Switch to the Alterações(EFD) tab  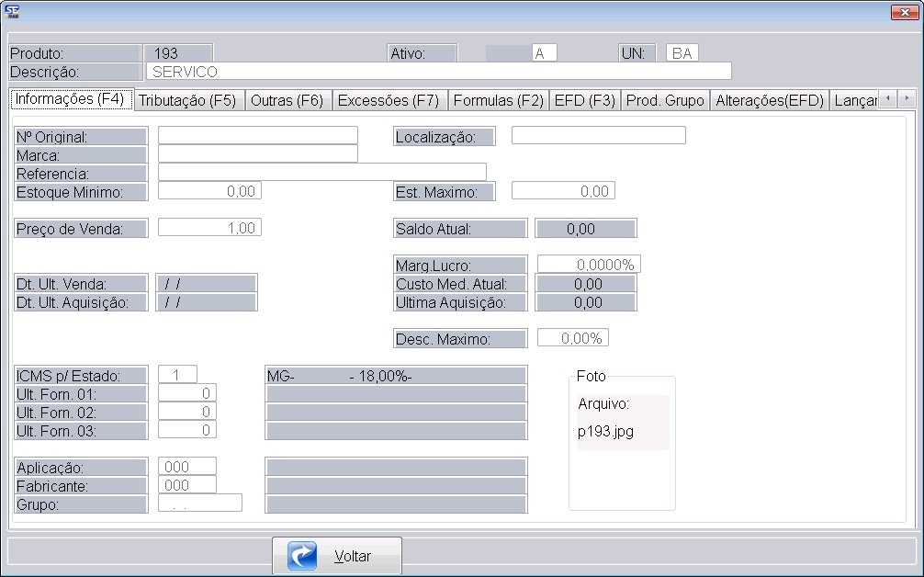coord(769,100)
